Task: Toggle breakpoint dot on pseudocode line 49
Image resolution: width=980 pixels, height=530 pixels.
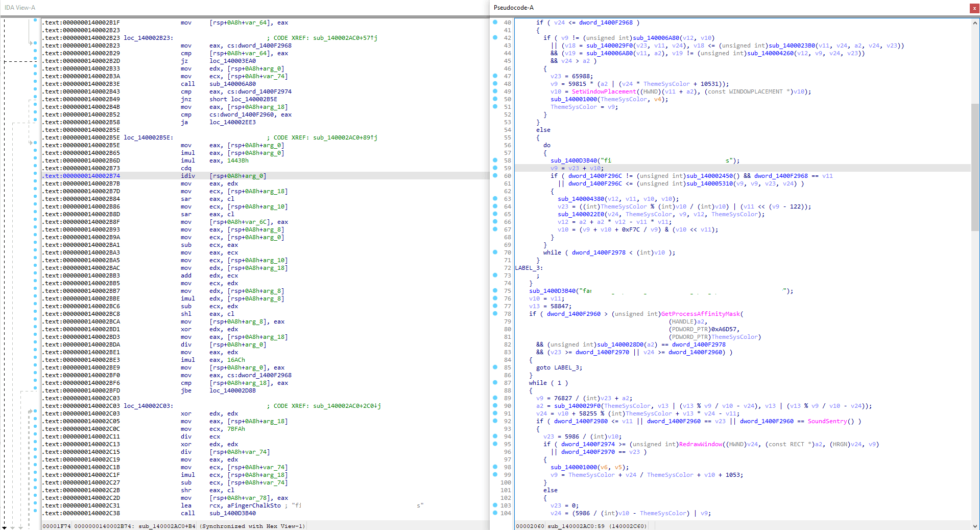Action: pos(495,91)
